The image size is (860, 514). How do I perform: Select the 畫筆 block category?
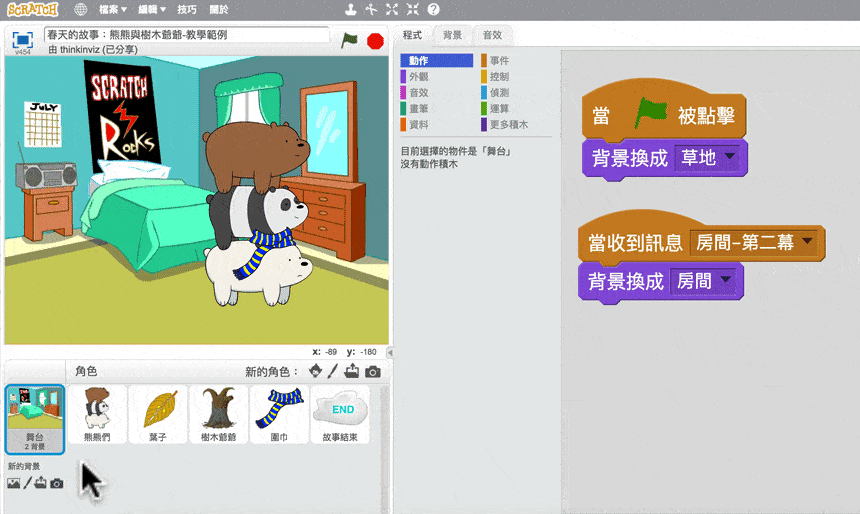tap(437, 108)
